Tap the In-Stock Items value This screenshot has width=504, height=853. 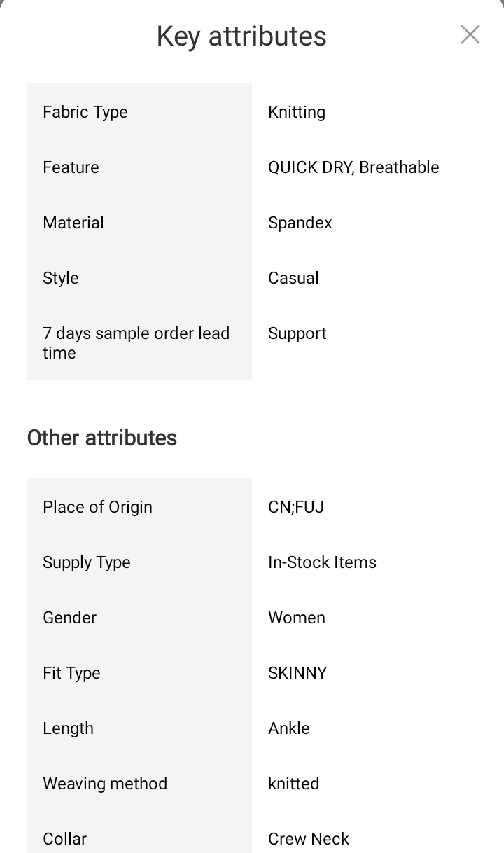(x=322, y=562)
